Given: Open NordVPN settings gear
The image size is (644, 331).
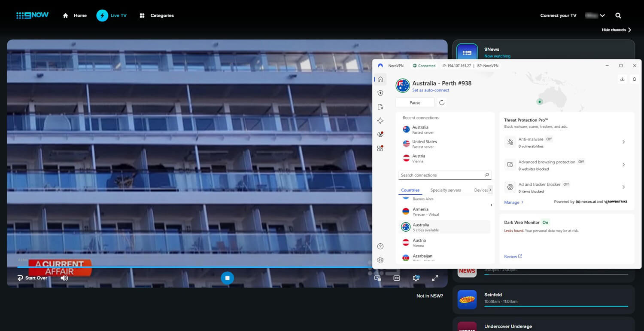Looking at the screenshot, I should point(380,260).
